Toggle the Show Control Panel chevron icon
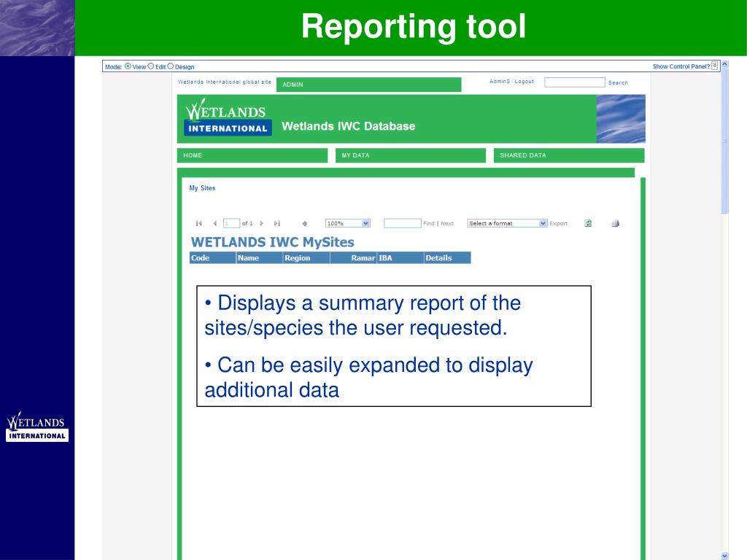This screenshot has height=560, width=747. pyautogui.click(x=715, y=66)
